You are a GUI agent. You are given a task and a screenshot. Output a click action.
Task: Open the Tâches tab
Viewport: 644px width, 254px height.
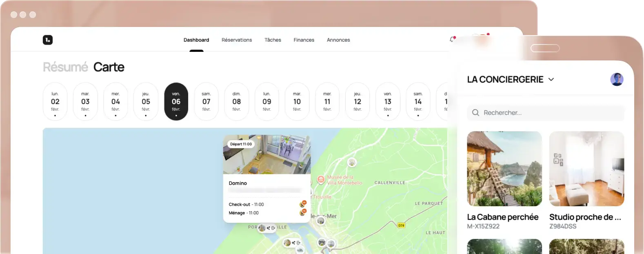pyautogui.click(x=273, y=40)
